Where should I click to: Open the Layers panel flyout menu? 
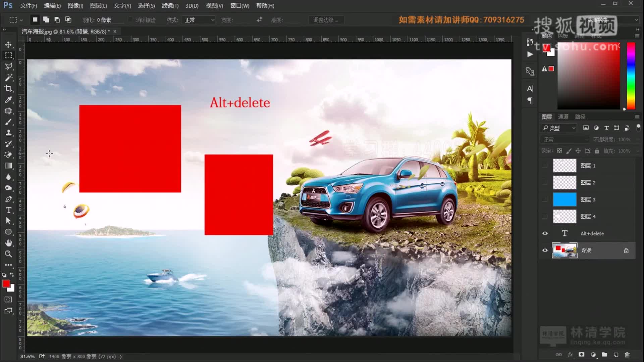637,117
